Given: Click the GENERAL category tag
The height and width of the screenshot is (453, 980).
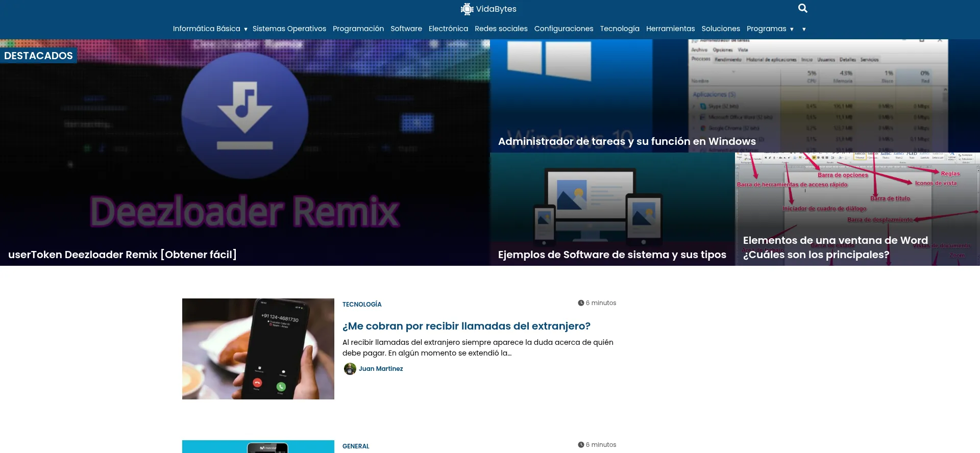Looking at the screenshot, I should pos(356,446).
